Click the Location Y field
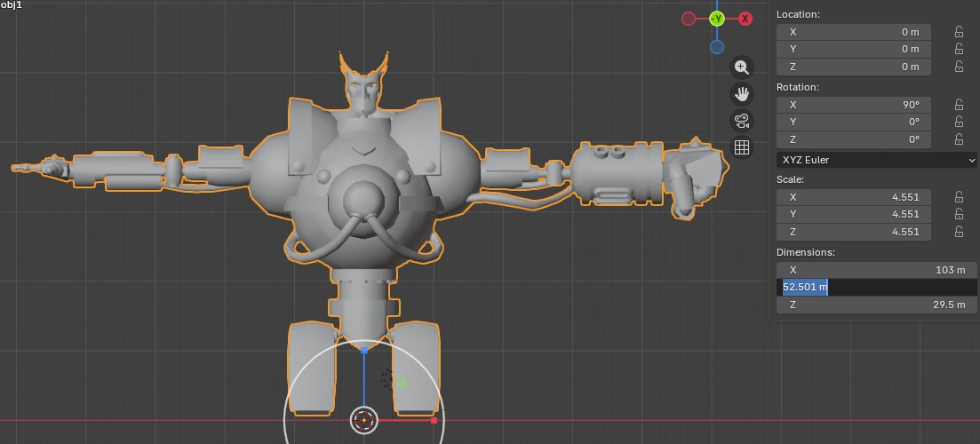Screen dimensions: 980x444 coord(853,49)
